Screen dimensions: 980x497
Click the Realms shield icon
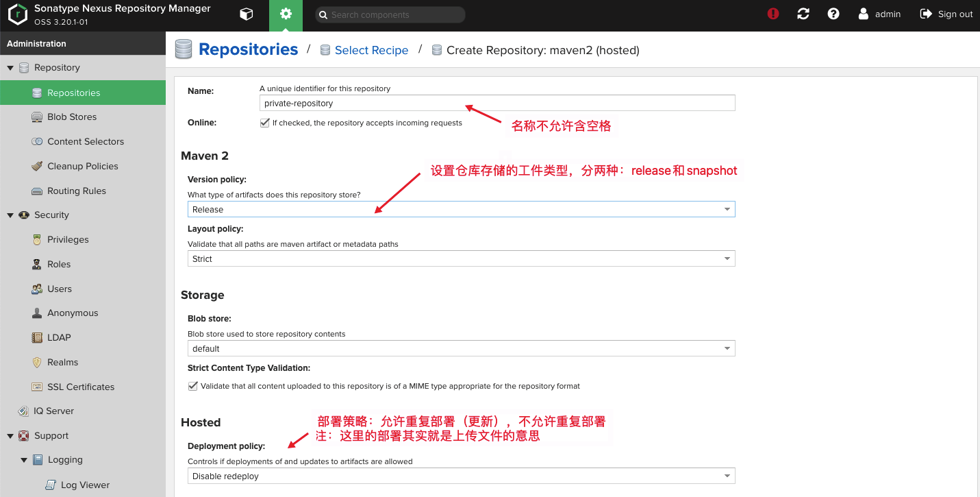click(x=37, y=363)
